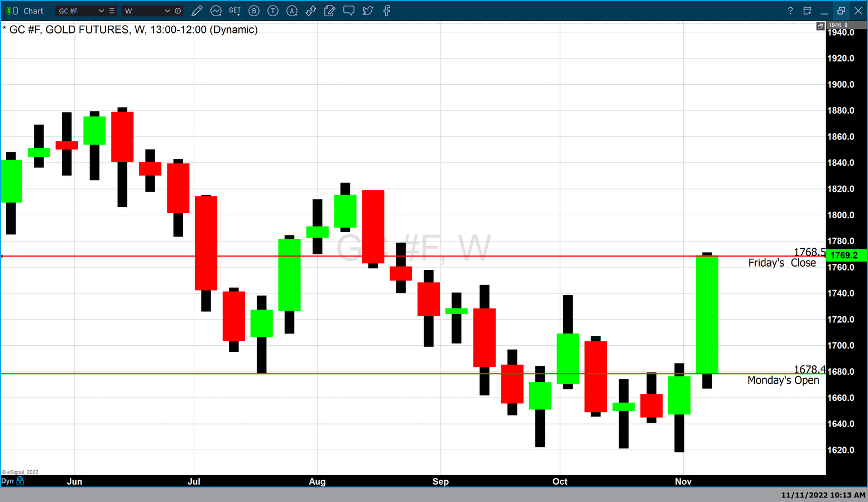
Task: Share chart via Twitter icon
Action: [x=368, y=11]
